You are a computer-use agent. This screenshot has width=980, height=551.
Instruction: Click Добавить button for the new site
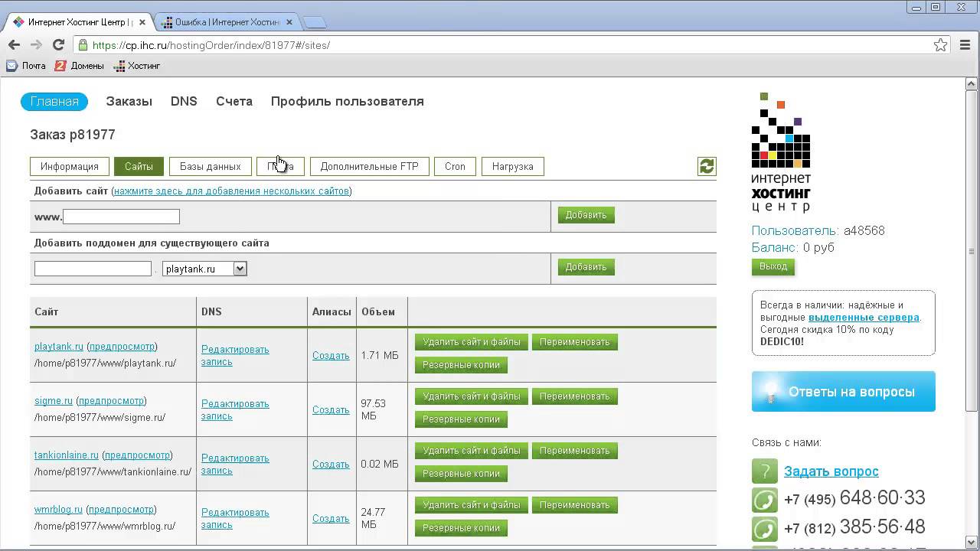click(x=586, y=215)
